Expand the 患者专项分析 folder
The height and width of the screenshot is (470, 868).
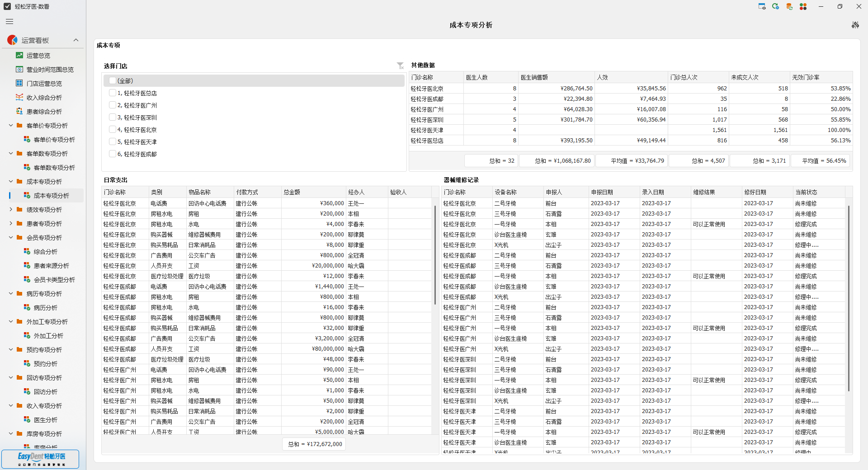tap(11, 224)
